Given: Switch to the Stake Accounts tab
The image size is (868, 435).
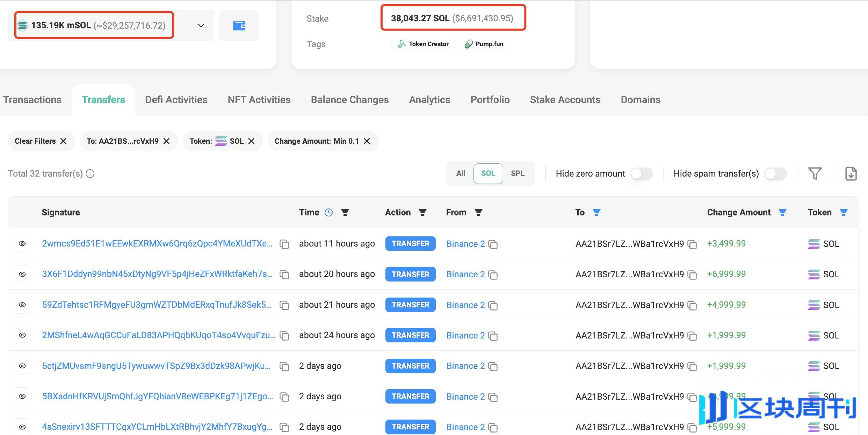Looking at the screenshot, I should pos(565,100).
